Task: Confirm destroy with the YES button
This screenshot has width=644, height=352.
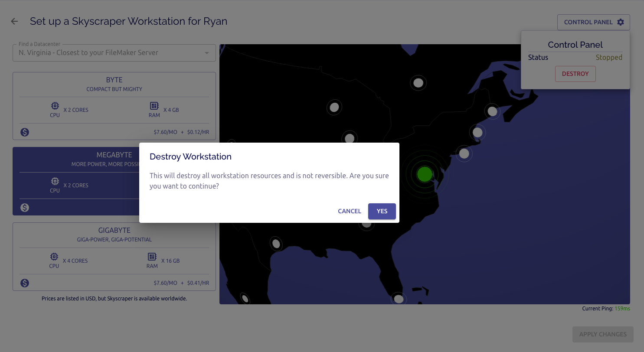Action: [382, 211]
